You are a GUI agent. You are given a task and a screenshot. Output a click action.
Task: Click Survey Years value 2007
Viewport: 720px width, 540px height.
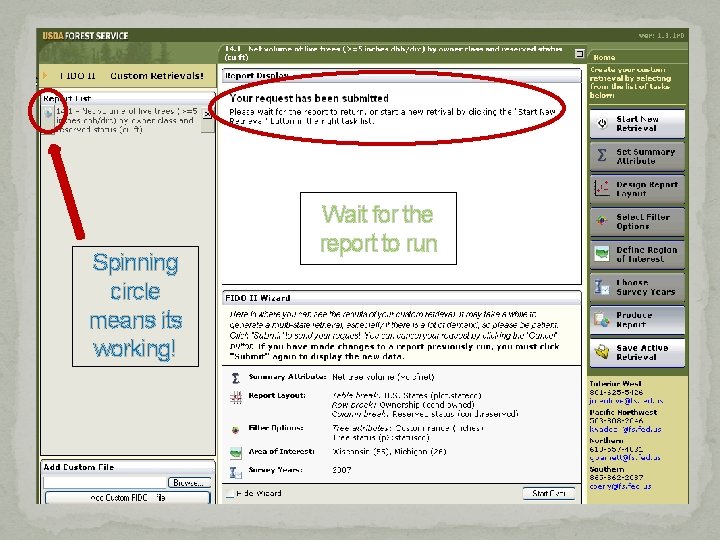point(342,470)
